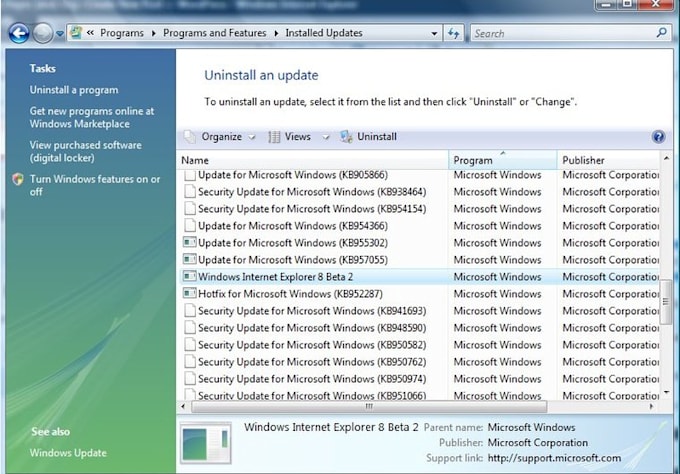Open arrow after Programs breadcrumb
Image resolution: width=680 pixels, height=474 pixels.
(x=154, y=33)
